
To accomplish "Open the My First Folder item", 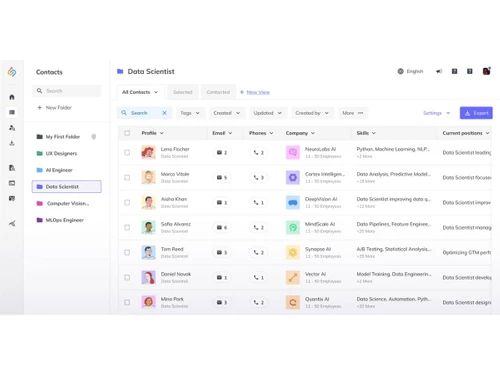I will pyautogui.click(x=67, y=137).
